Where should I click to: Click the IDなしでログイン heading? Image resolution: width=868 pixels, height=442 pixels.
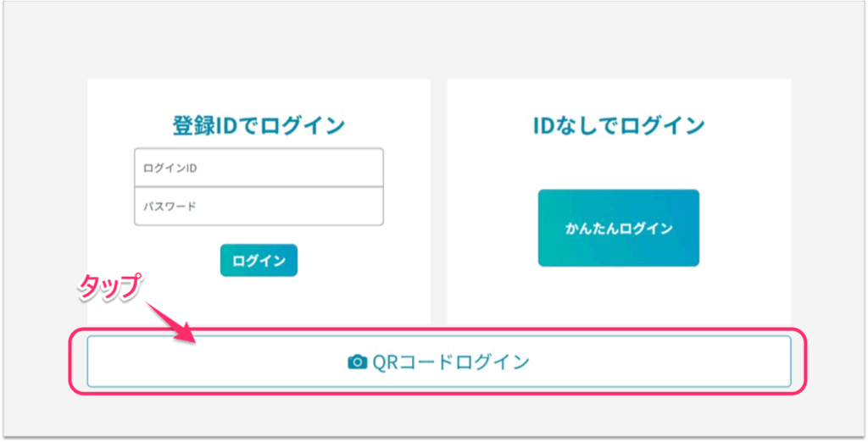(x=618, y=126)
